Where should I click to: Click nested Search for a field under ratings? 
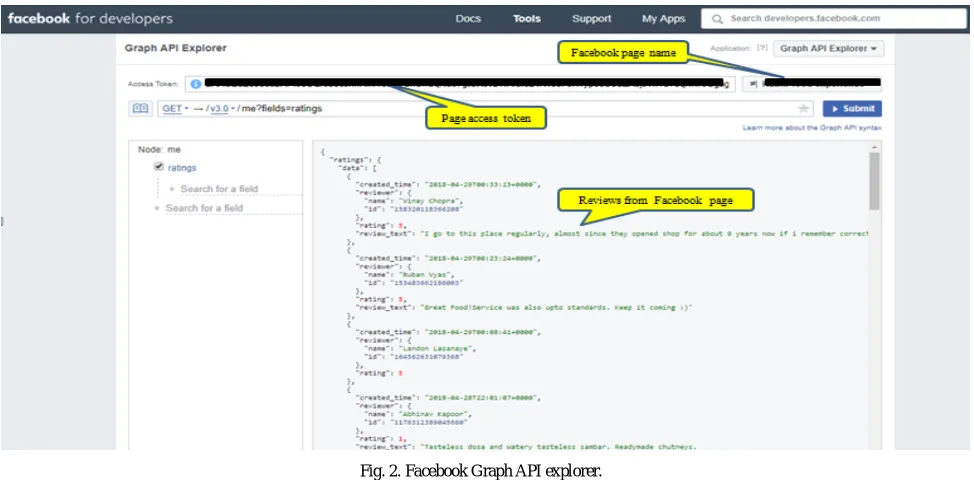point(219,189)
